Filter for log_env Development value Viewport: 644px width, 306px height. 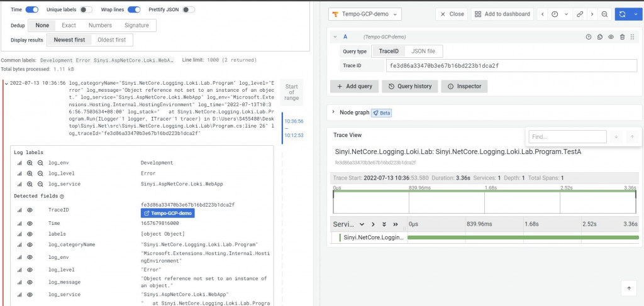(x=30, y=163)
